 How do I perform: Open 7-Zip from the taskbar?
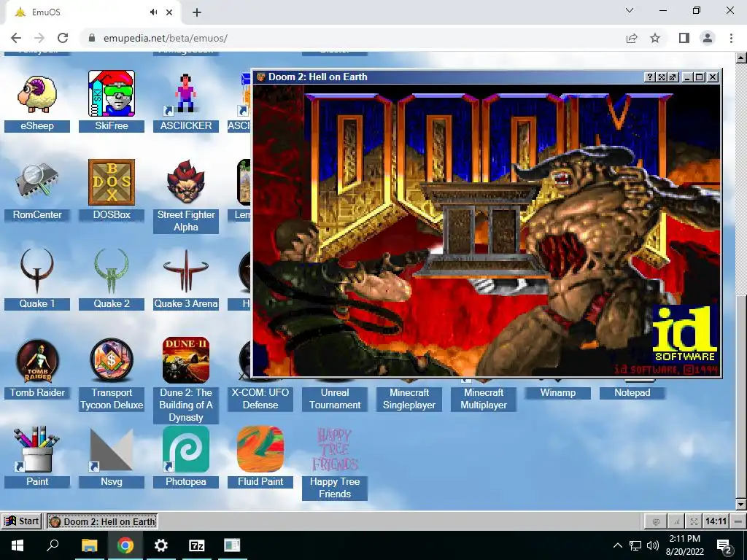[197, 545]
